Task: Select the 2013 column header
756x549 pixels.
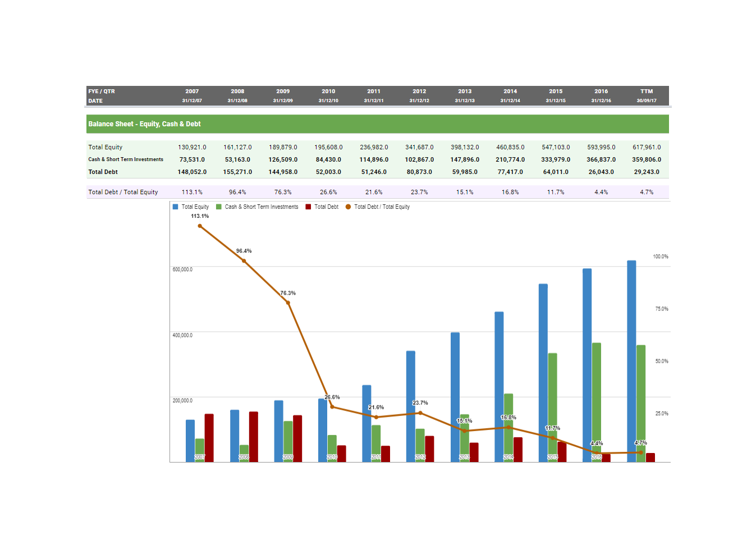Action: point(465,91)
